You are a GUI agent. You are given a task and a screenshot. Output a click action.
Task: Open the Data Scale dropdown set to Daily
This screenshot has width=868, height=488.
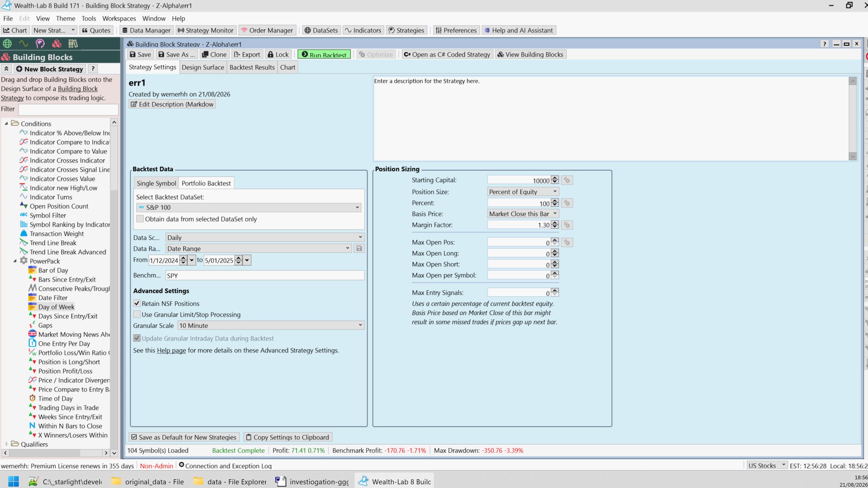click(x=265, y=237)
